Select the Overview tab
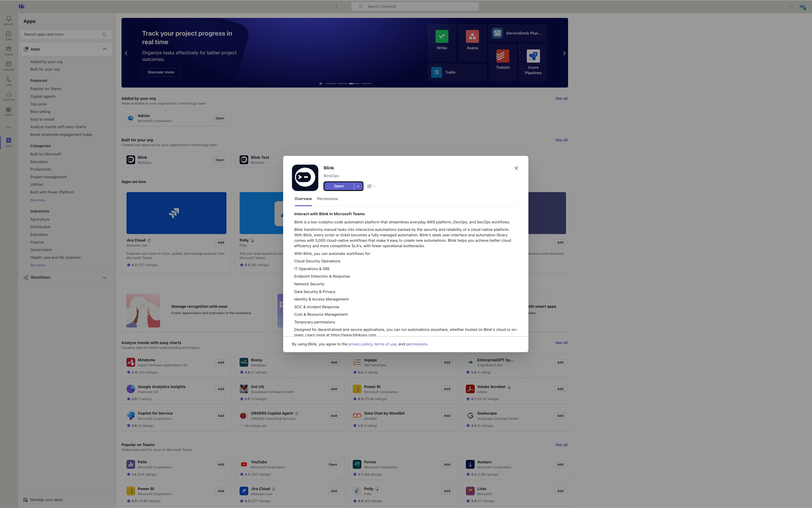This screenshot has width=812, height=508. point(303,199)
